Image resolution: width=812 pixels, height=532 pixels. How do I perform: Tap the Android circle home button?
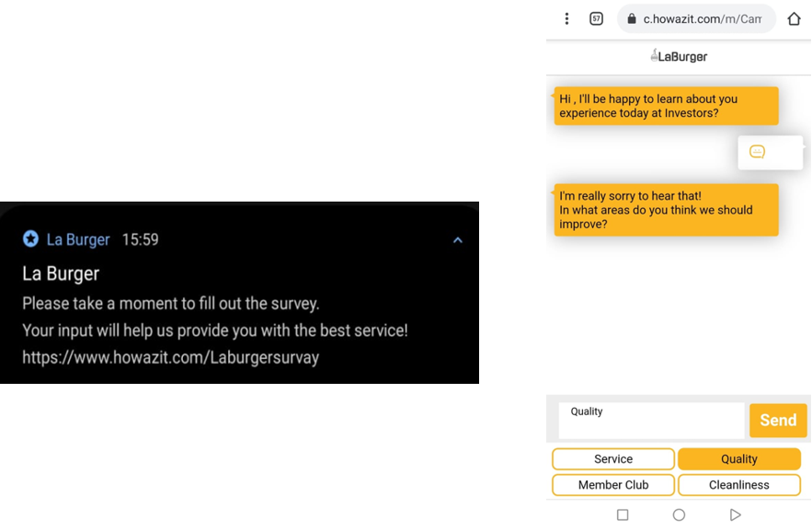(x=679, y=515)
